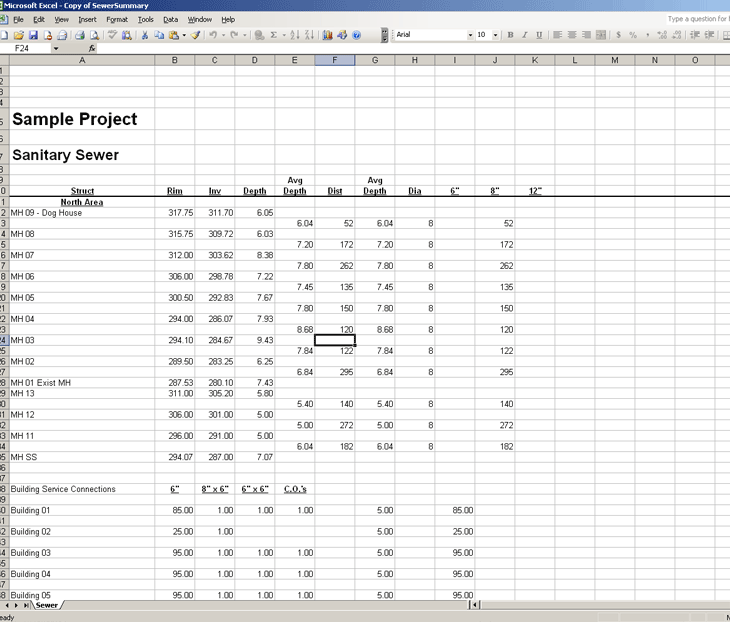730x622 pixels.
Task: Click the column F header
Action: 334,61
